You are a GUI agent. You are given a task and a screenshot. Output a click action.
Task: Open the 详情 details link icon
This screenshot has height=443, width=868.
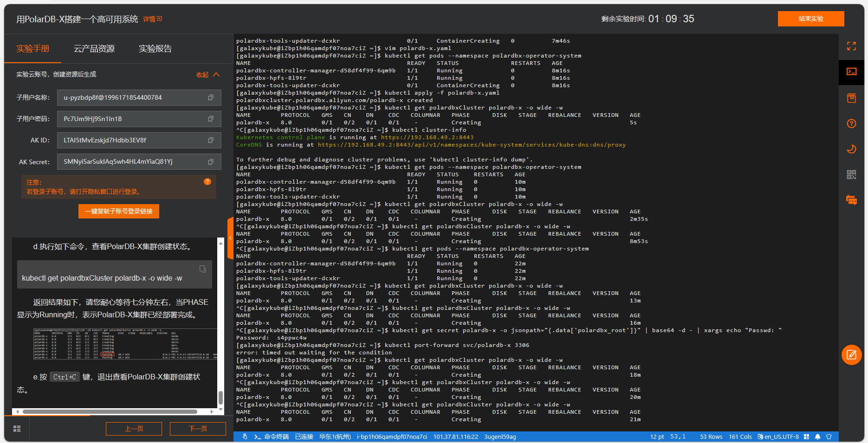click(160, 19)
